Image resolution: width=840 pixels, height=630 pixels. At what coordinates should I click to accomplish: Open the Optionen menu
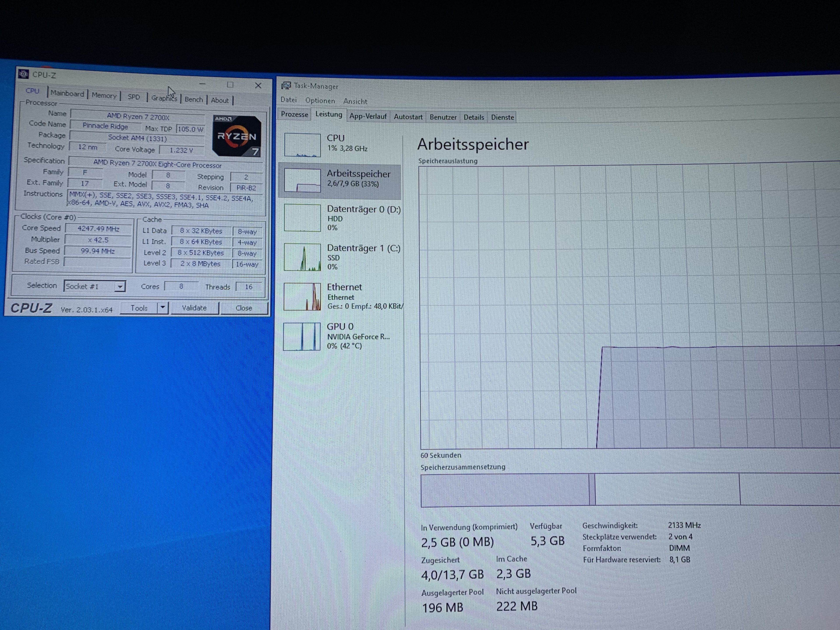[320, 101]
